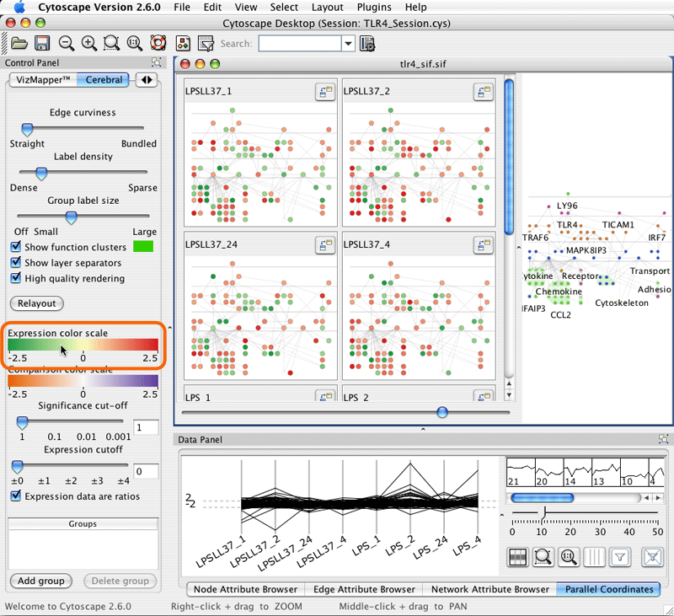Open the Apple menu
Screen dimensions: 674x616
coord(19,7)
